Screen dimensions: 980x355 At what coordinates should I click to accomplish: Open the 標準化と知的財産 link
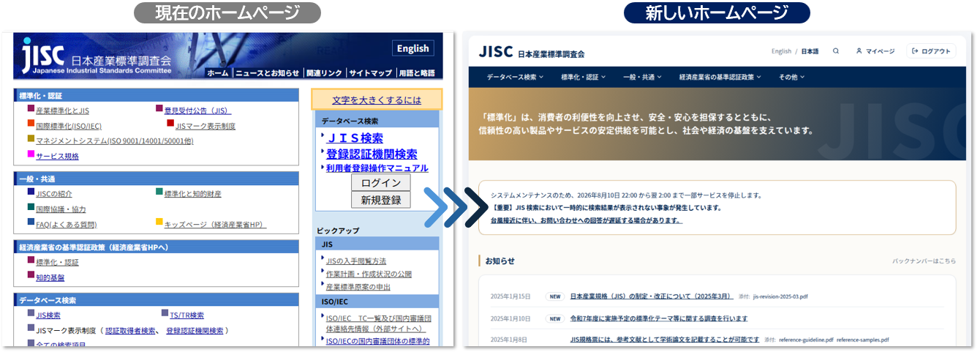point(193,194)
